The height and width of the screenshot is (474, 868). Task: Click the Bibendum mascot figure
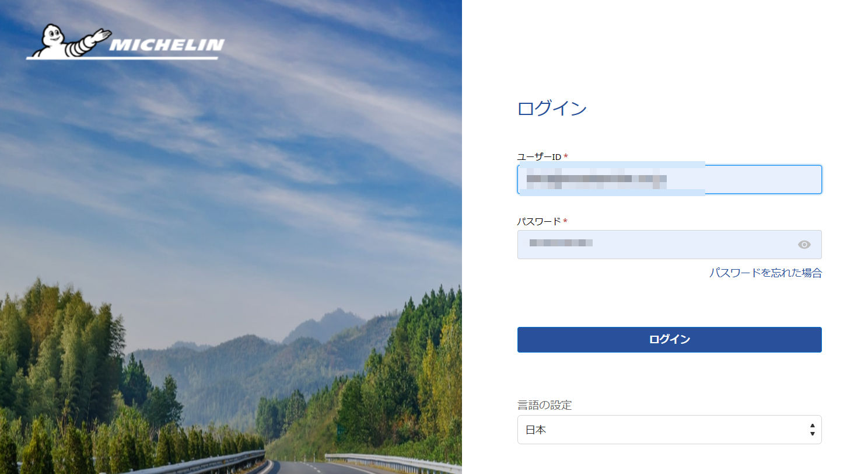tap(69, 42)
